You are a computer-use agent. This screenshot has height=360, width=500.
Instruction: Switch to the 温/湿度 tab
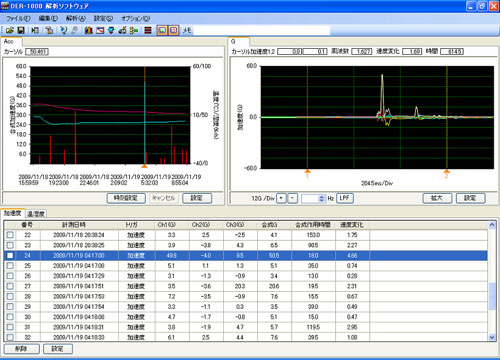pos(36,214)
